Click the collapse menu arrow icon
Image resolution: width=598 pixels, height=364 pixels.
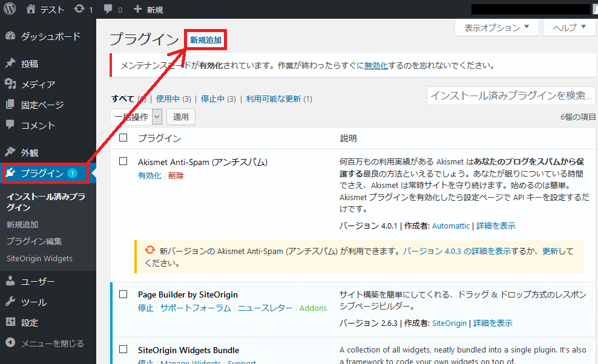tap(10, 343)
